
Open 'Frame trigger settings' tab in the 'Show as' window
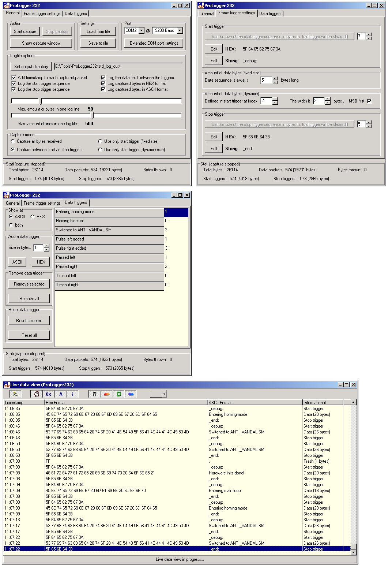42,203
